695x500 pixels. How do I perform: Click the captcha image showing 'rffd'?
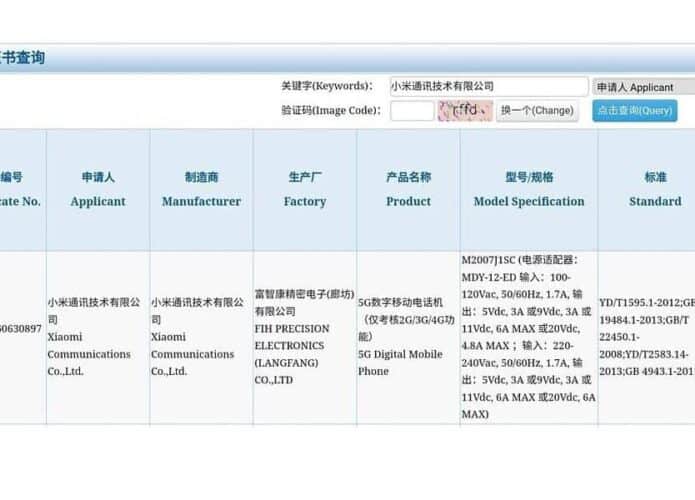(465, 111)
